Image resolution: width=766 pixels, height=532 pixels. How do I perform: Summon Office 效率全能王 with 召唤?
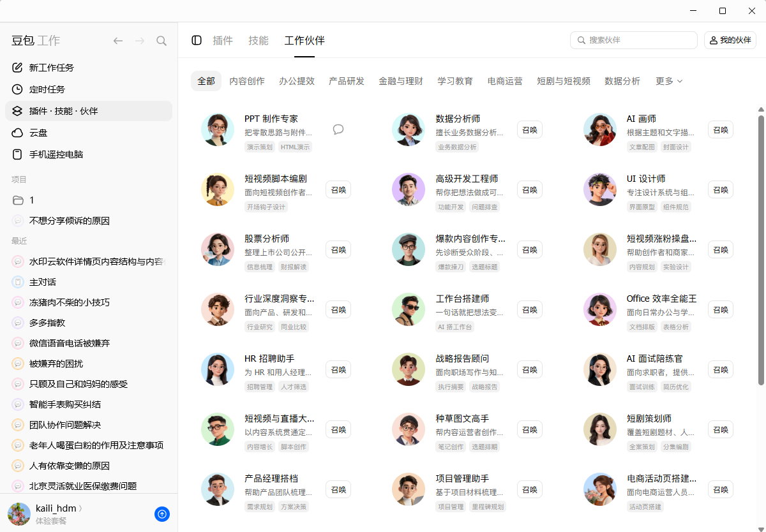click(721, 309)
